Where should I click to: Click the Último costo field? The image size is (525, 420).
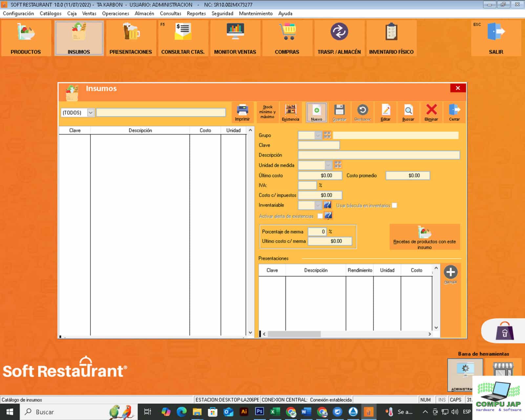click(320, 176)
